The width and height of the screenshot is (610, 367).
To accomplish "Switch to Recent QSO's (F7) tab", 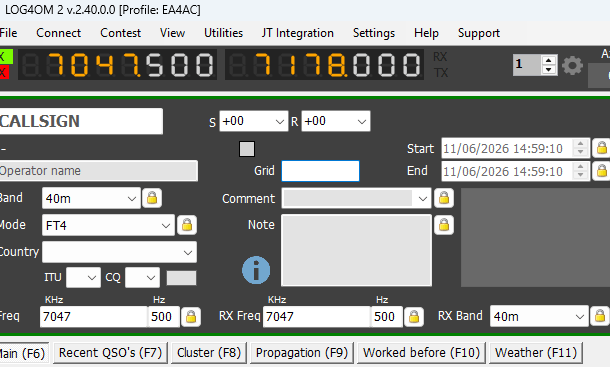I will 110,353.
